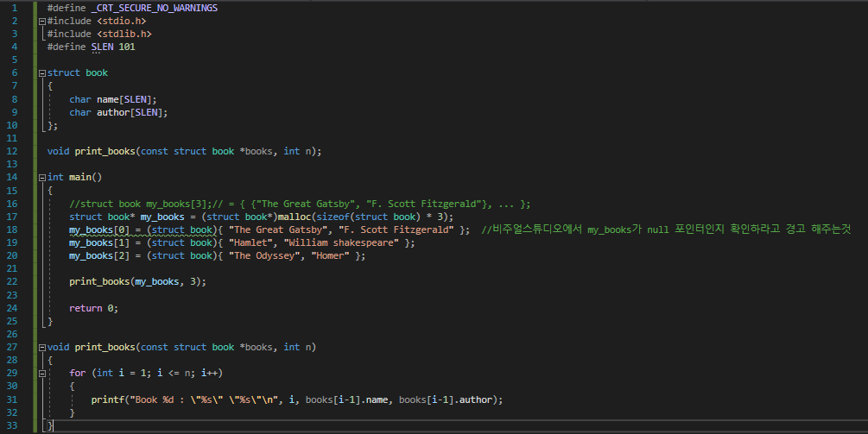This screenshot has height=434, width=868.
Task: Click _CRT_SECURE_NO_WARNINGS macro name
Action: point(155,9)
